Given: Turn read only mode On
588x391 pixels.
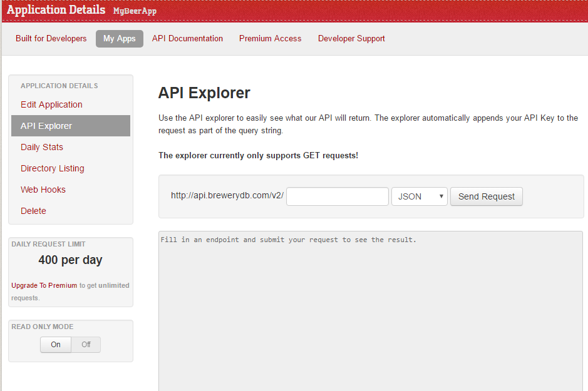Looking at the screenshot, I should pyautogui.click(x=56, y=345).
